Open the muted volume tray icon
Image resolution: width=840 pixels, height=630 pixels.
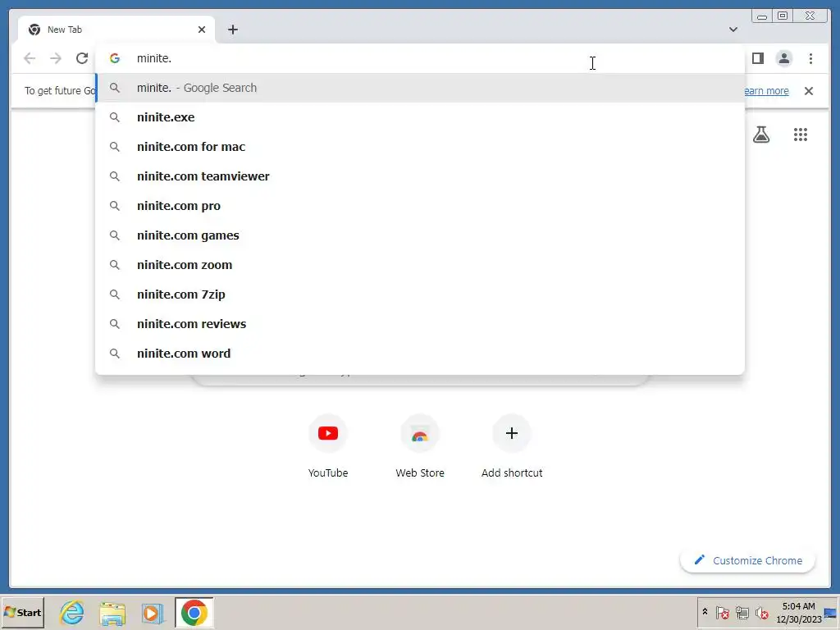pyautogui.click(x=761, y=612)
